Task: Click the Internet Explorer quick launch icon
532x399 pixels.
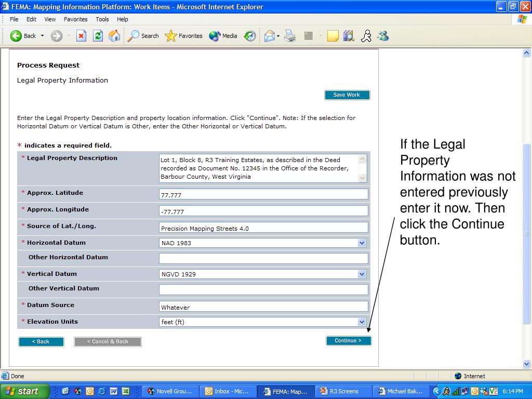Action: (x=101, y=391)
